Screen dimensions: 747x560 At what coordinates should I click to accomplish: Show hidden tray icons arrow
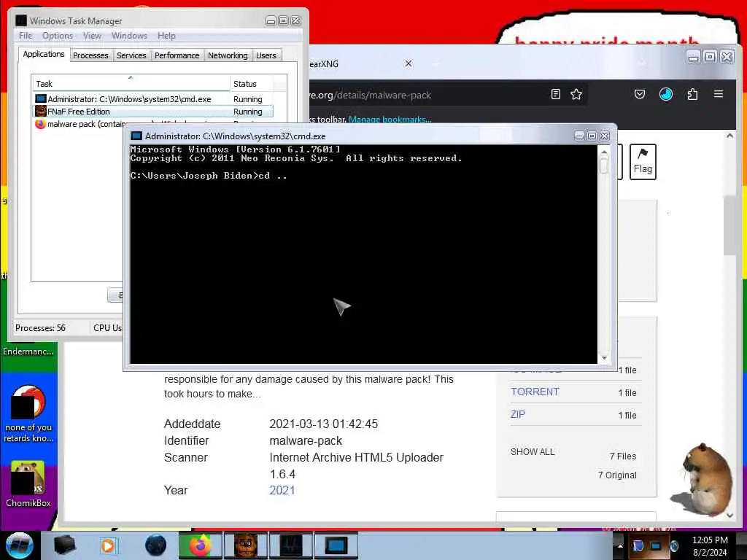tap(620, 546)
